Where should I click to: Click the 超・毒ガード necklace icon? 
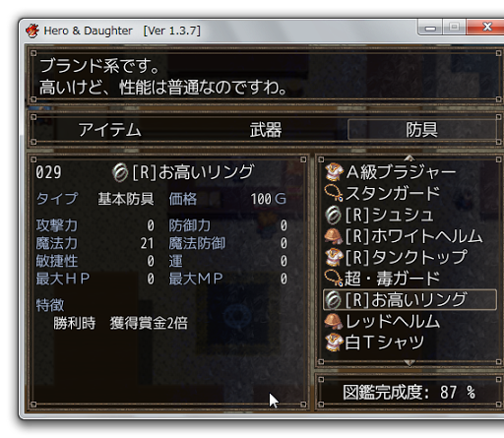[334, 279]
